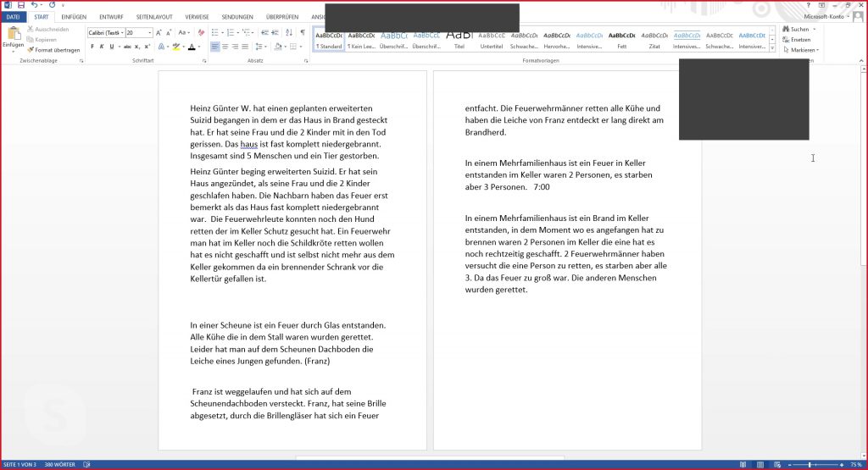Undo the last action
This screenshot has width=868, height=470.
[x=34, y=5]
